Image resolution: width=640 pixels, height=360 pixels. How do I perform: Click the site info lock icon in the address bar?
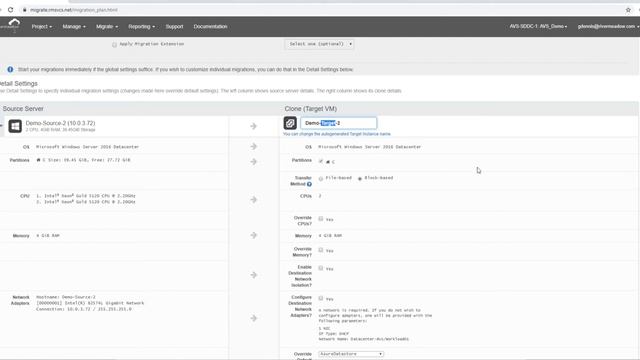pyautogui.click(x=24, y=10)
